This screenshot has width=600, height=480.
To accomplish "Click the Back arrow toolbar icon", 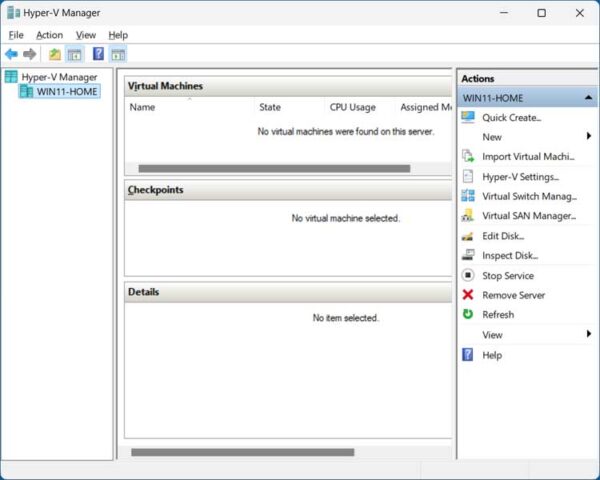I will coord(11,54).
